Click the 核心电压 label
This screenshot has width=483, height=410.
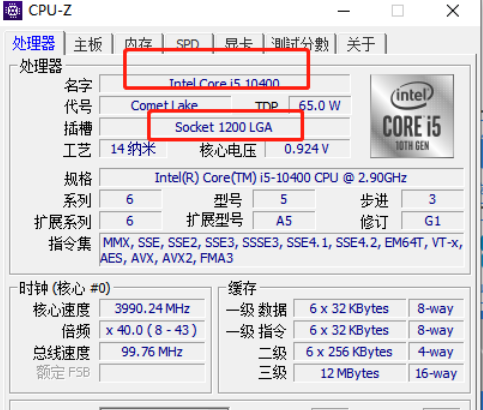[x=228, y=150]
